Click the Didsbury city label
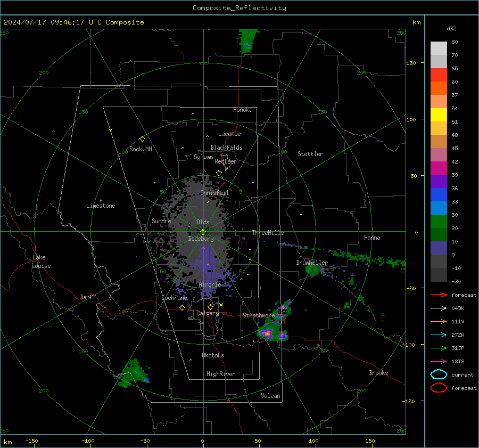479x448 pixels. point(201,239)
